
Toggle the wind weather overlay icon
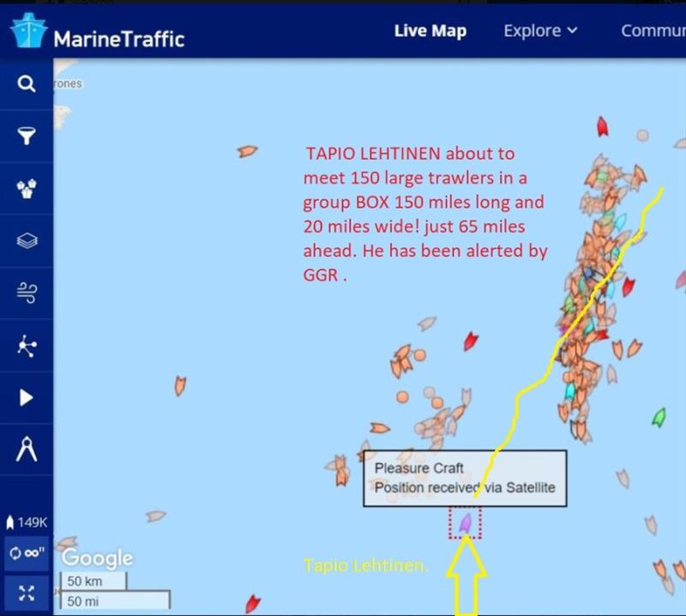[x=27, y=293]
